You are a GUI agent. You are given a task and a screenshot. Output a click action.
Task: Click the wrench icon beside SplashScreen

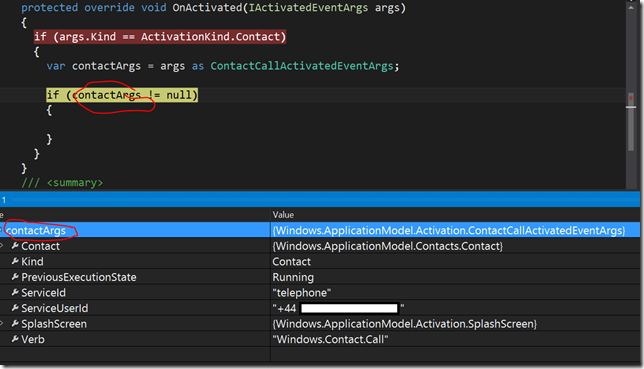(x=15, y=324)
